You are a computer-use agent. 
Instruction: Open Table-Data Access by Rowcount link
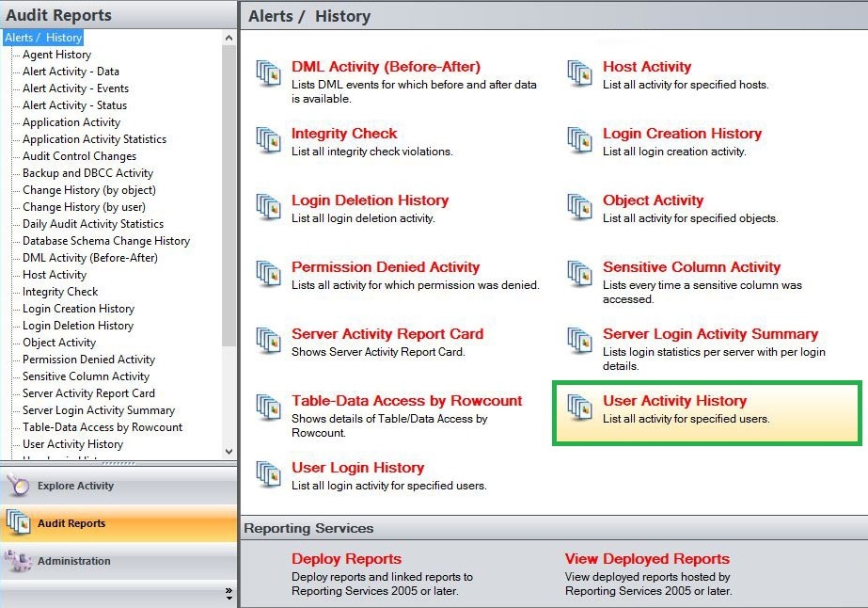(x=407, y=401)
